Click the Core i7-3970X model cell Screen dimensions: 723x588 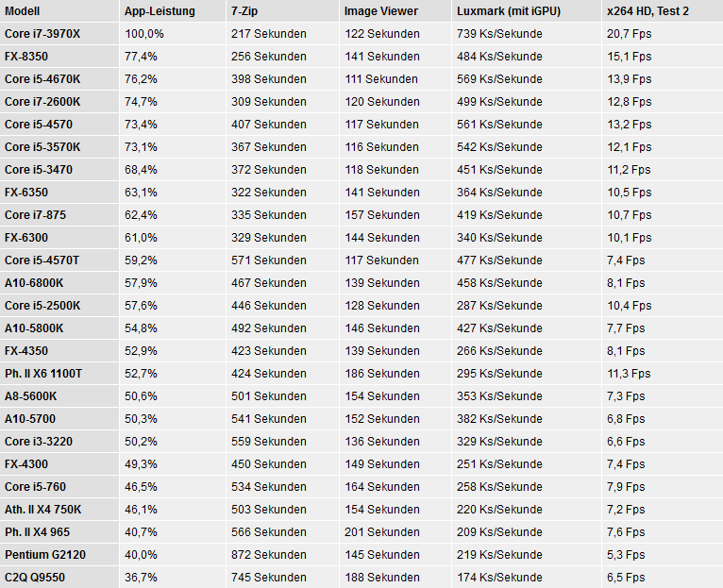click(42, 34)
